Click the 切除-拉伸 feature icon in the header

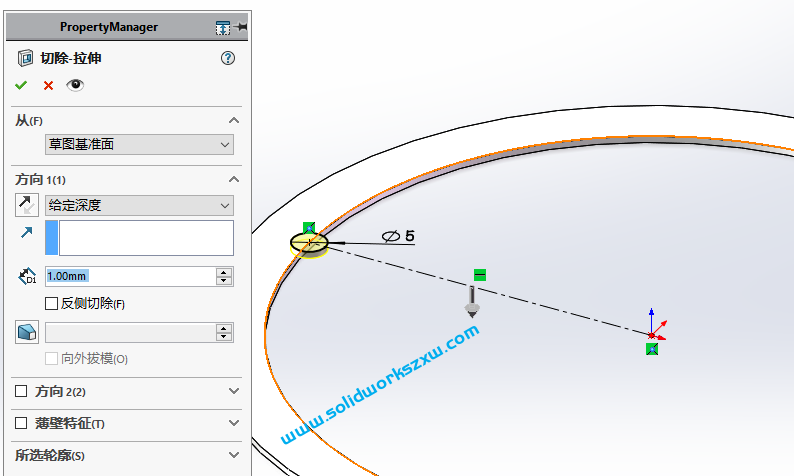pyautogui.click(x=26, y=58)
